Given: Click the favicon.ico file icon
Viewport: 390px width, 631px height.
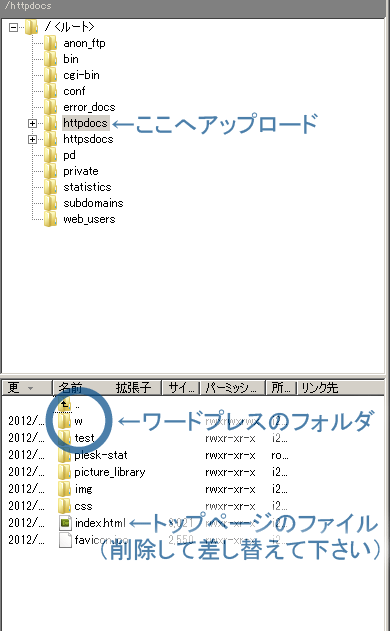Looking at the screenshot, I should click(x=65, y=540).
